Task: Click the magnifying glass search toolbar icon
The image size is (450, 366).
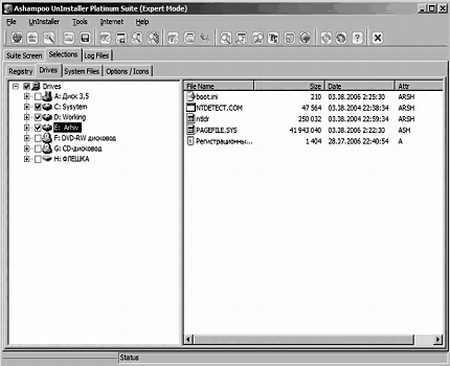Action: tap(225, 38)
